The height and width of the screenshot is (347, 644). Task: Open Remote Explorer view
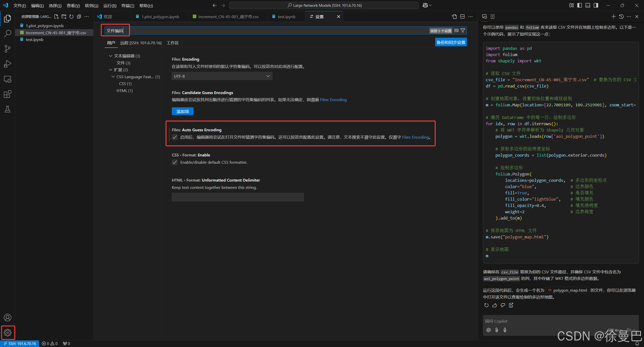tap(8, 79)
